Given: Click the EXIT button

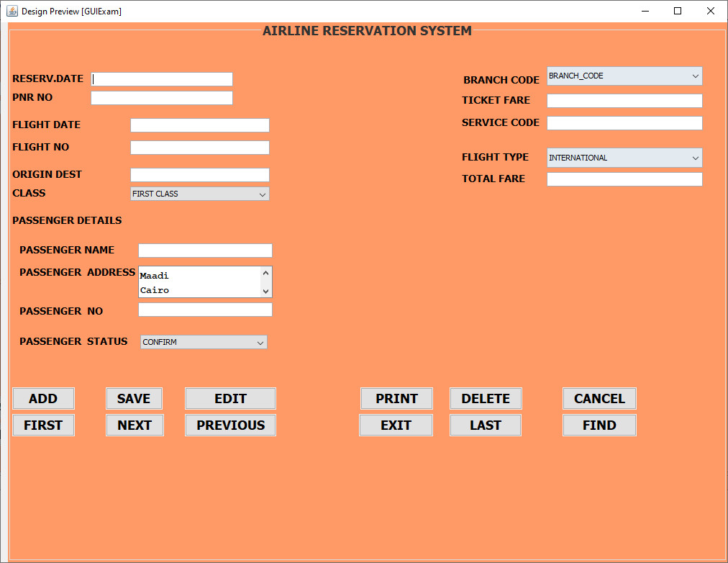Looking at the screenshot, I should tap(396, 425).
